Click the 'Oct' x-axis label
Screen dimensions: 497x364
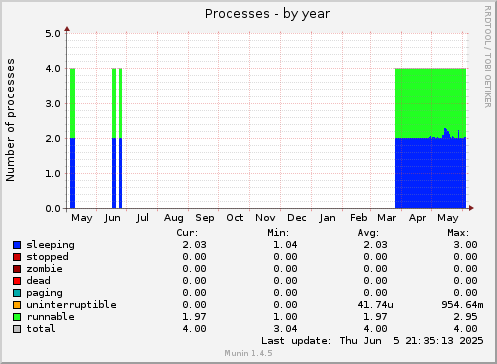pyautogui.click(x=235, y=218)
